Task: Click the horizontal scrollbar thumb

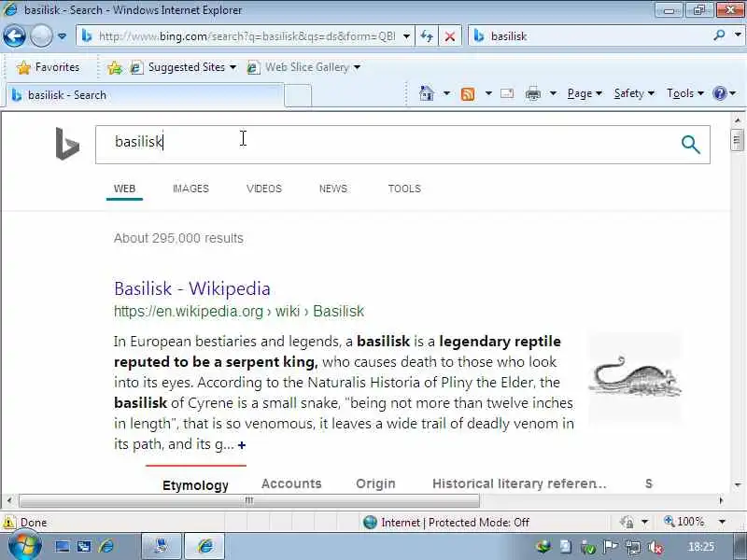Action: click(x=249, y=500)
